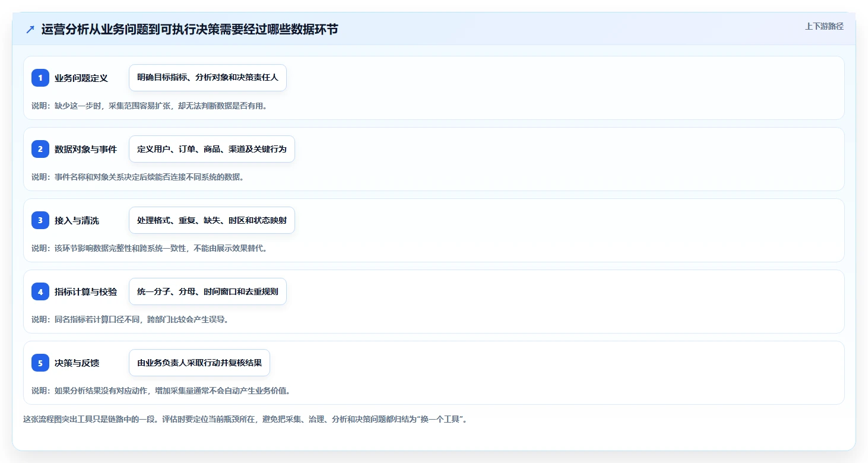Select the 决策与反馈 step title
The height and width of the screenshot is (463, 868).
click(77, 363)
